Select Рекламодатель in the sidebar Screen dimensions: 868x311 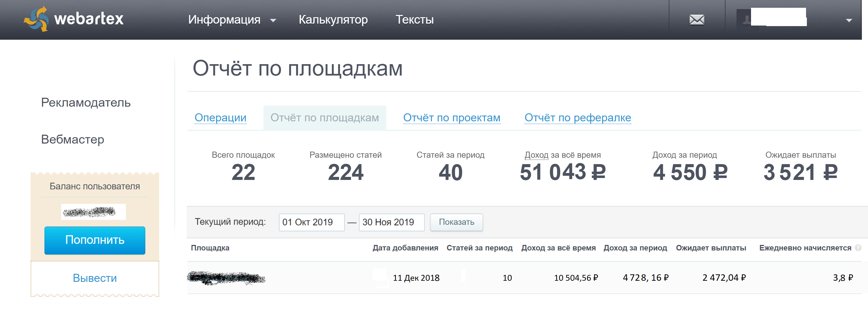(86, 103)
